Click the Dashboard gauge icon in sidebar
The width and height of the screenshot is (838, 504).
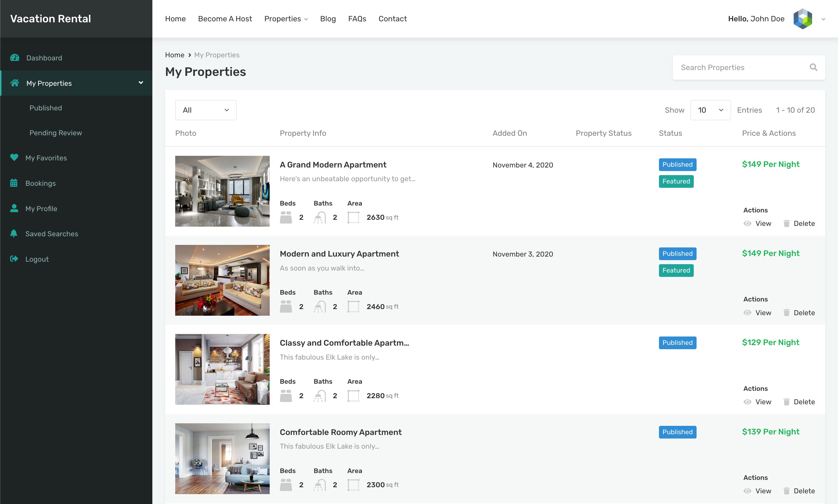coord(15,58)
